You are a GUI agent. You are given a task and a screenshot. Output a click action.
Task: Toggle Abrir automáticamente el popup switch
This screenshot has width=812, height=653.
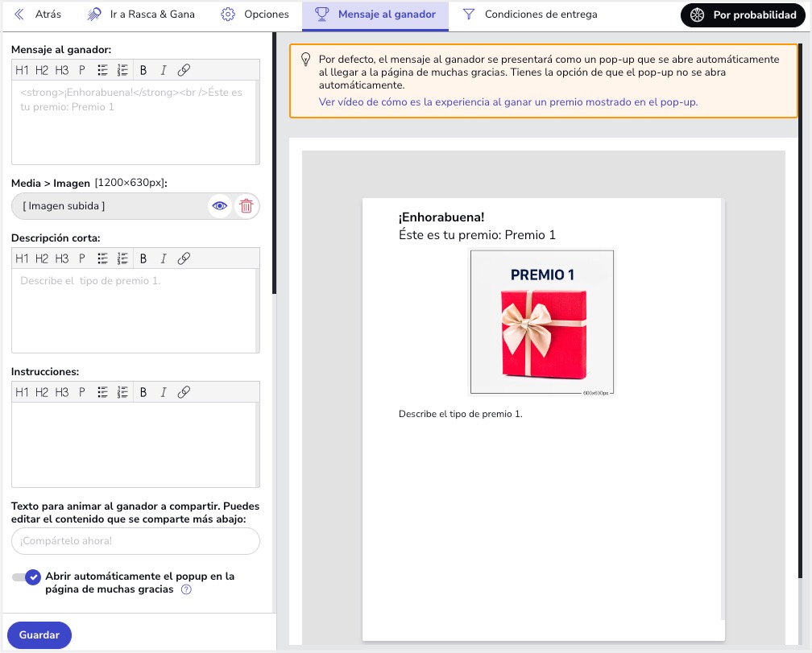(x=26, y=577)
